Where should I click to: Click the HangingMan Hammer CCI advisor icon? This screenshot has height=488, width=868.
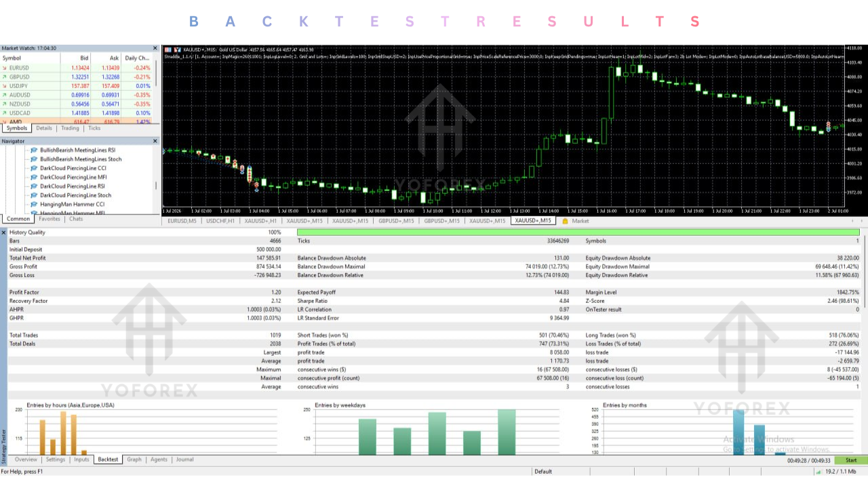tap(34, 204)
